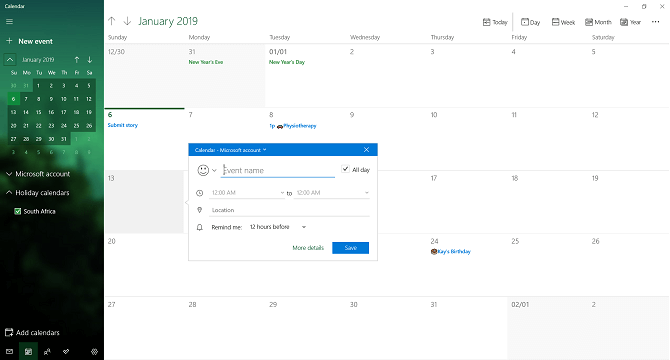
Task: Click the clock icon in event popup
Action: [199, 193]
